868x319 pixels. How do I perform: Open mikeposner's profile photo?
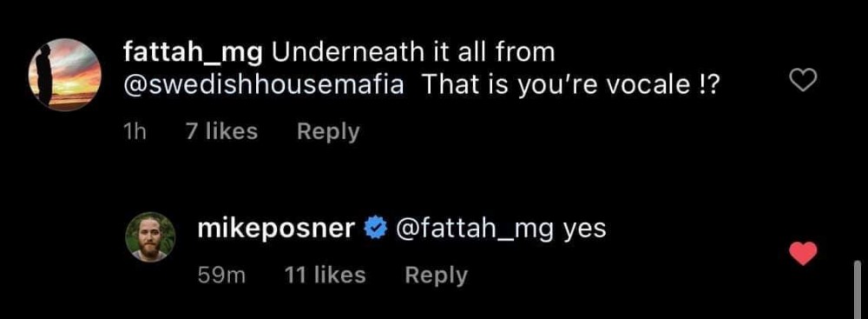click(x=150, y=237)
